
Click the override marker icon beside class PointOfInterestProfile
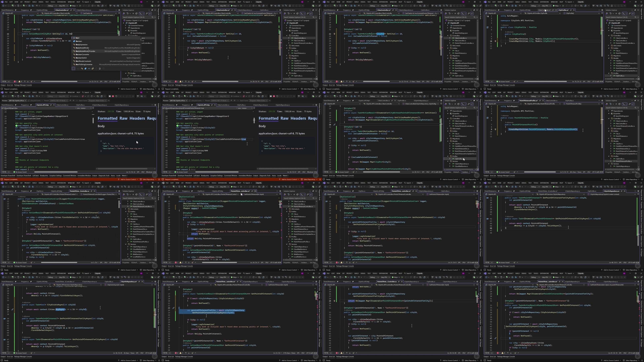coord(487,118)
